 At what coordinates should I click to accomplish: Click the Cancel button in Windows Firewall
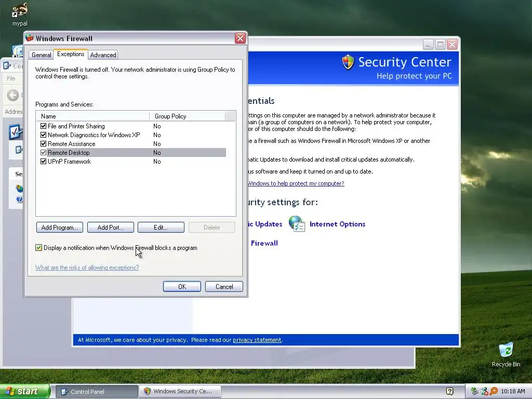[224, 287]
